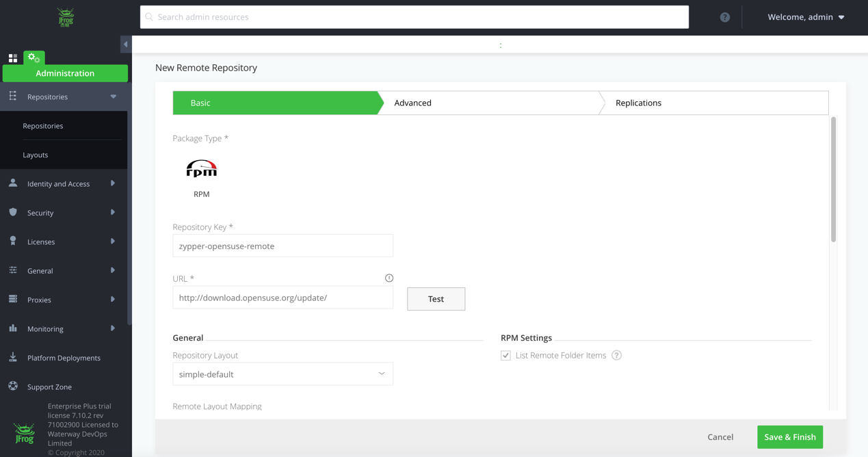Click the Support Zone lifebuoy icon
Screen dimensions: 868x457
pos(13,386)
